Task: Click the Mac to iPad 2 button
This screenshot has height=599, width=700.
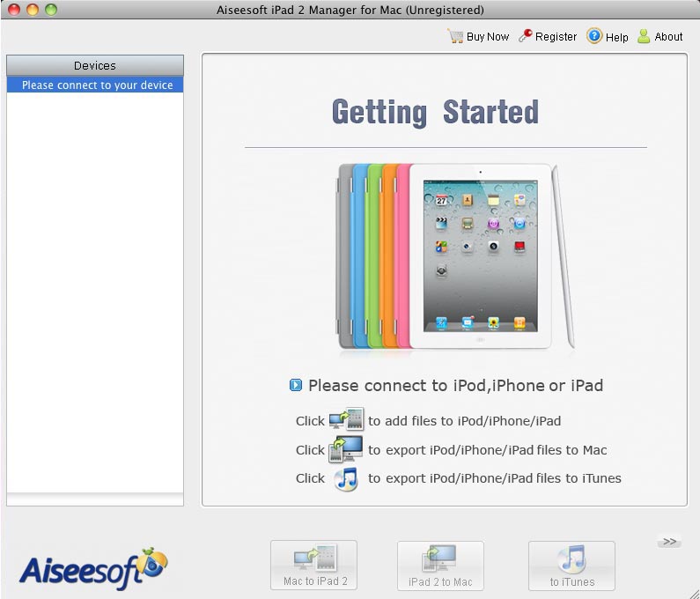Action: pos(313,565)
